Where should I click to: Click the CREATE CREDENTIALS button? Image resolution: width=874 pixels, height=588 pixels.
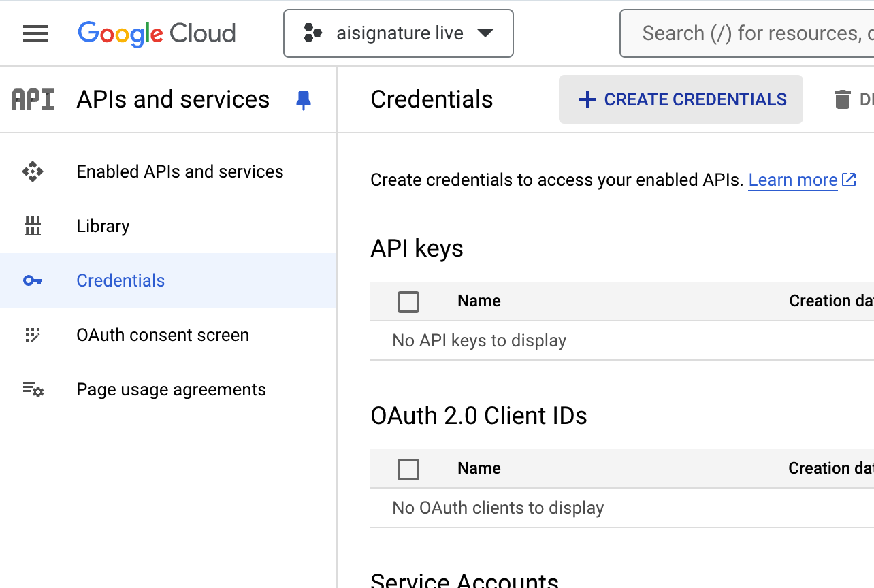point(681,99)
